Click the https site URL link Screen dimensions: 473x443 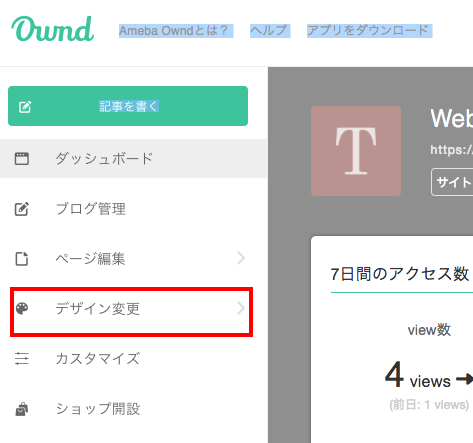click(x=451, y=150)
